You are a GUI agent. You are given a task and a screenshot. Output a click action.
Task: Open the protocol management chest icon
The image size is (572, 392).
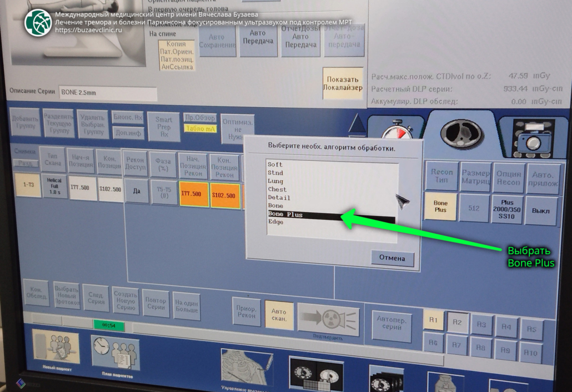coord(247,366)
